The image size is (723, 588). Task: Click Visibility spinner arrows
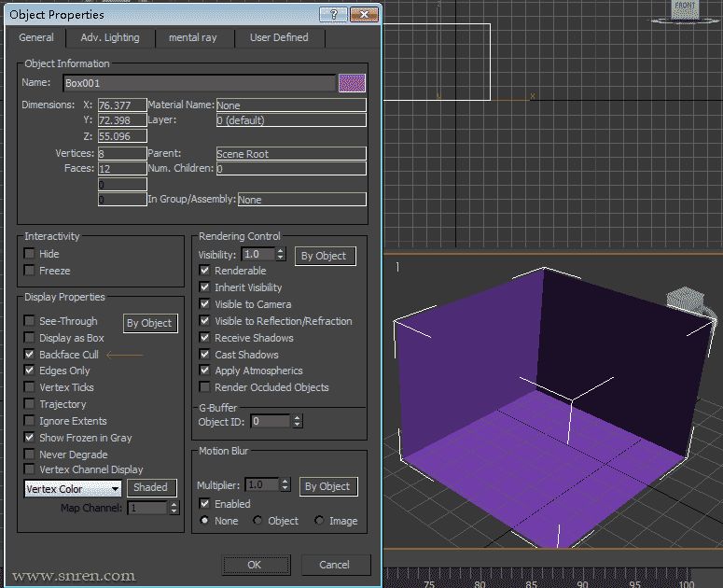(281, 254)
